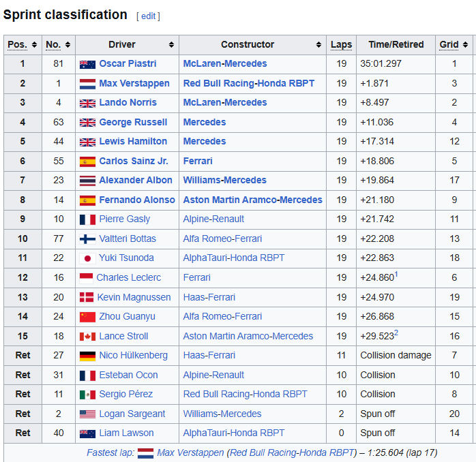The height and width of the screenshot is (462, 476).
Task: Click New Zealand flag beside Liam Lawson
Action: pyautogui.click(x=87, y=434)
